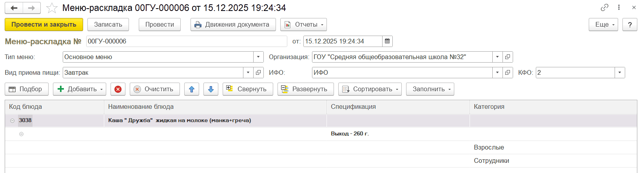Click the back navigation arrow
The height and width of the screenshot is (173, 644).
14,8
